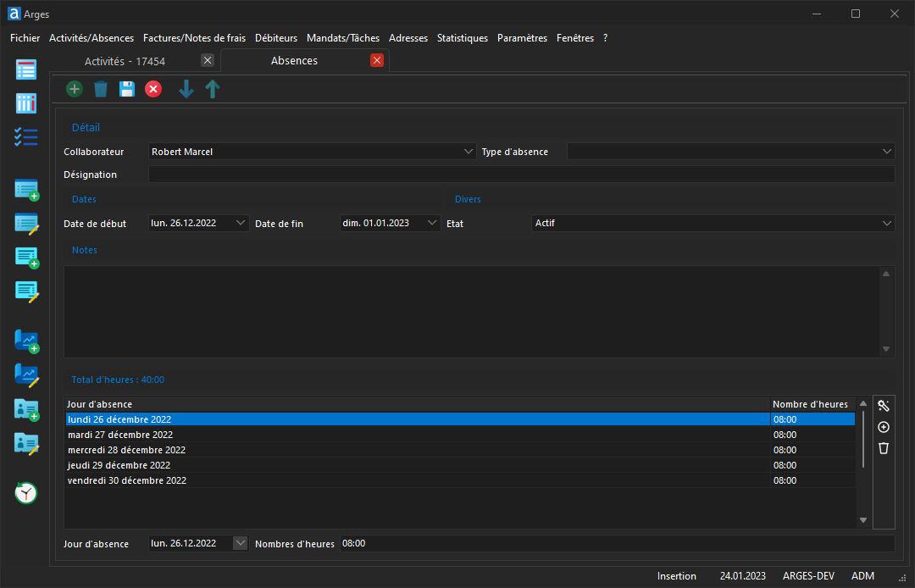Select row mardi 27 décembre 2022
This screenshot has height=588, width=915.
[x=460, y=435]
